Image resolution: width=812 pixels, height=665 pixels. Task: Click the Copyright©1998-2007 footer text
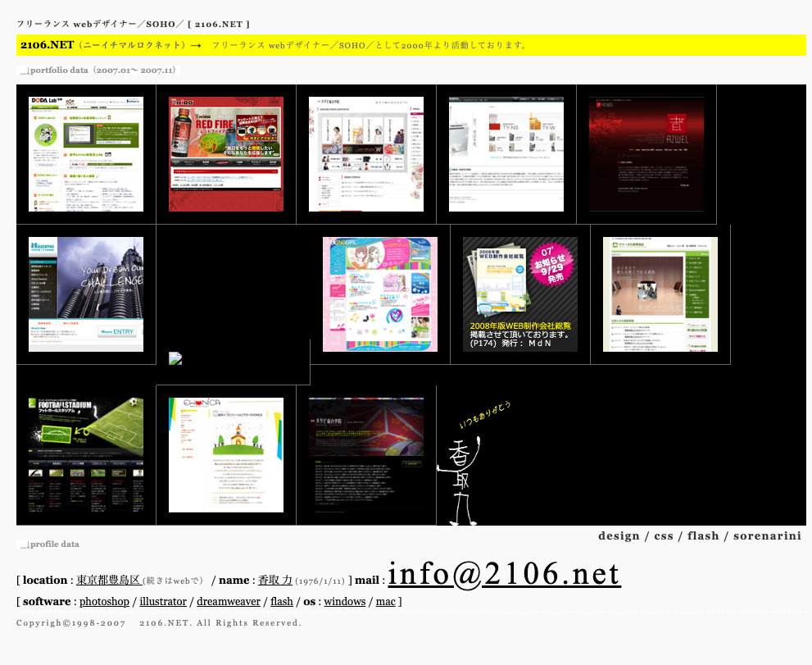coord(158,622)
